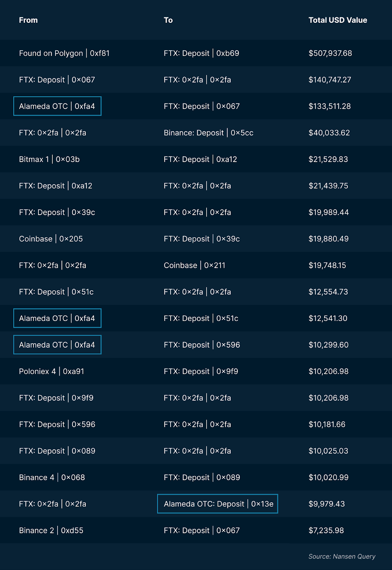
Task: Select the Binance 2 0xd55 sender
Action: pyautogui.click(x=51, y=530)
